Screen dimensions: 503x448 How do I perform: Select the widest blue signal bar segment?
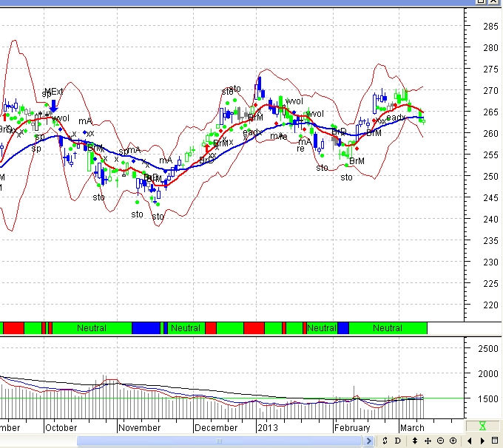[x=146, y=327]
